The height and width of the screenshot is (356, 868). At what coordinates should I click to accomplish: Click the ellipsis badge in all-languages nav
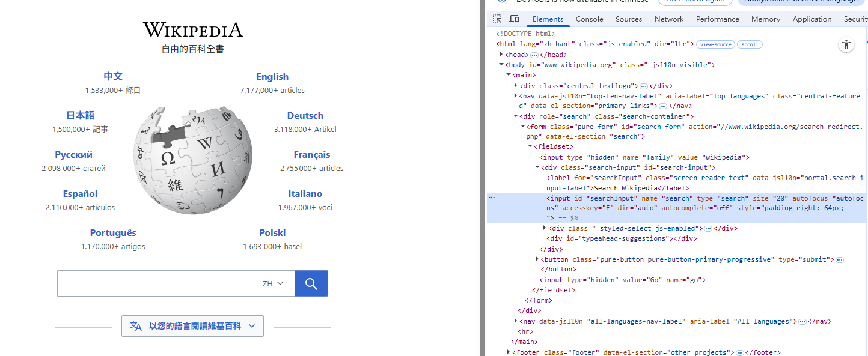coord(802,321)
